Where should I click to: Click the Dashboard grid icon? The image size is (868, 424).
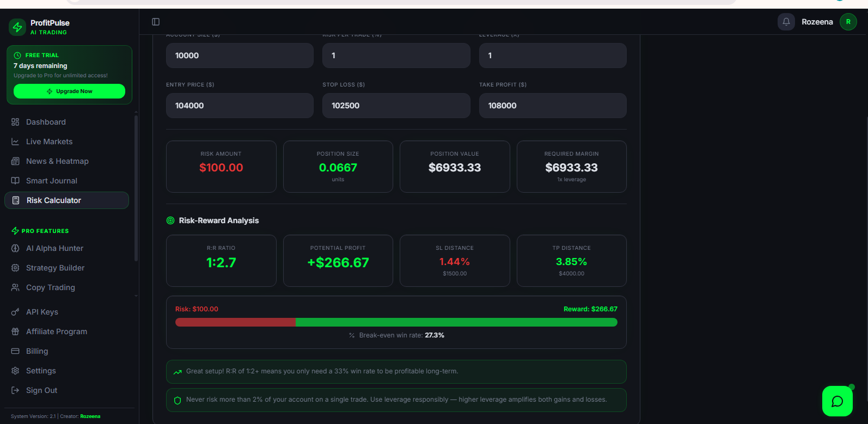[15, 122]
